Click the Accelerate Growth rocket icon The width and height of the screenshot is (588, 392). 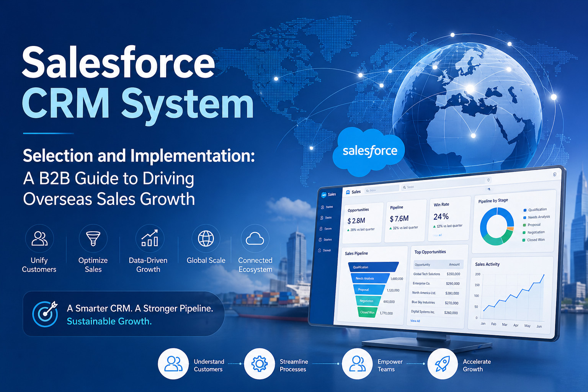pyautogui.click(x=443, y=364)
